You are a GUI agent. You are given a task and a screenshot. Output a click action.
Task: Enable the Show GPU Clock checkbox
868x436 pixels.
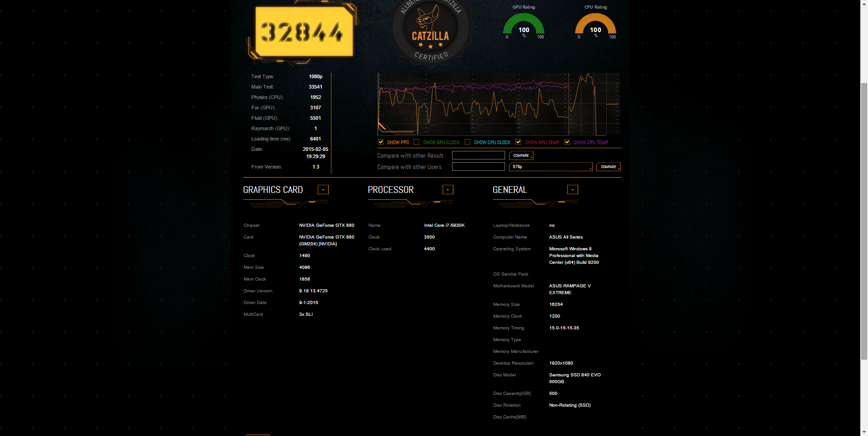416,142
